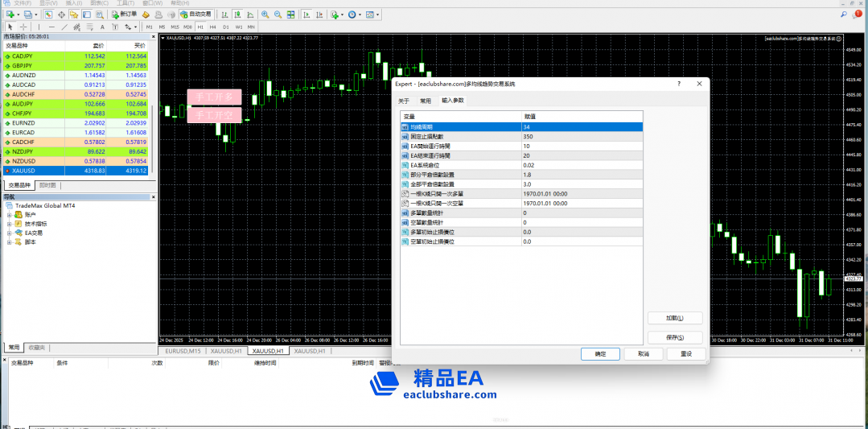Select the text label 'A' tool
868x429 pixels.
click(102, 27)
